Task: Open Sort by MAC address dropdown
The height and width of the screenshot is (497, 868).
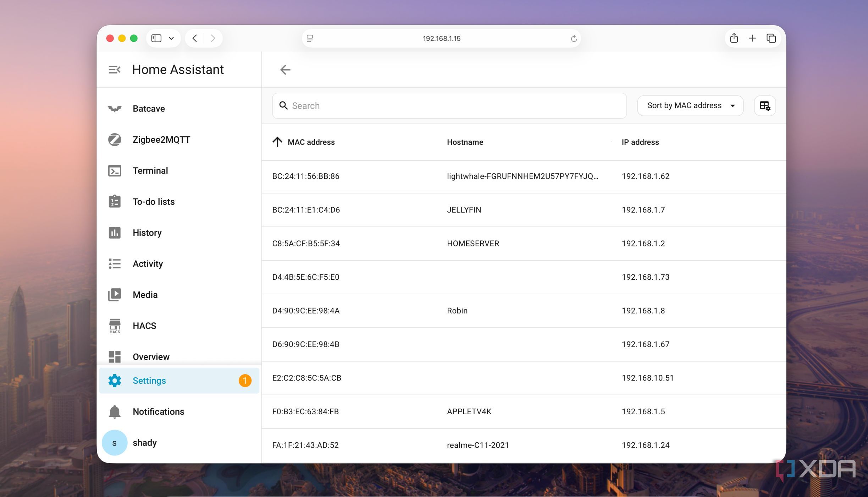Action: point(690,105)
